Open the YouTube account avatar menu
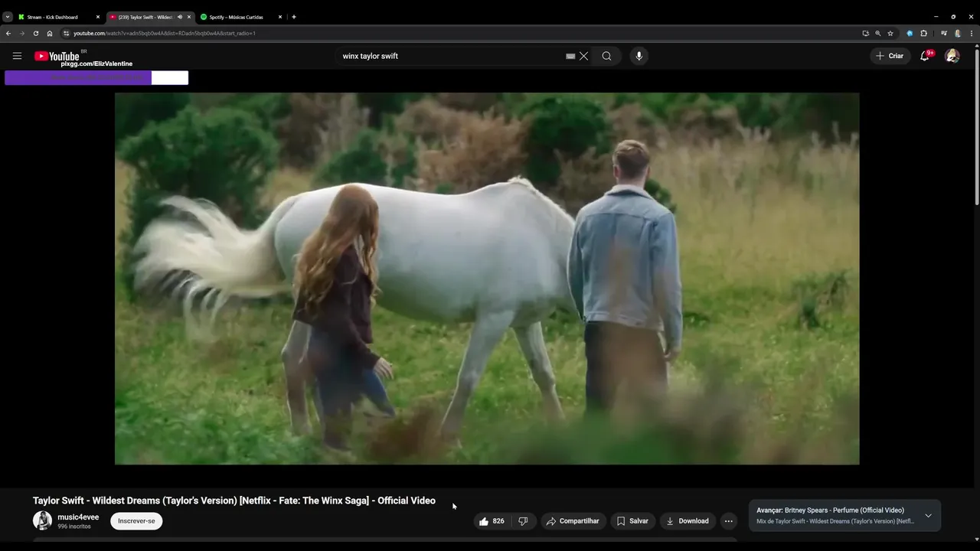Image resolution: width=980 pixels, height=551 pixels. (x=952, y=56)
